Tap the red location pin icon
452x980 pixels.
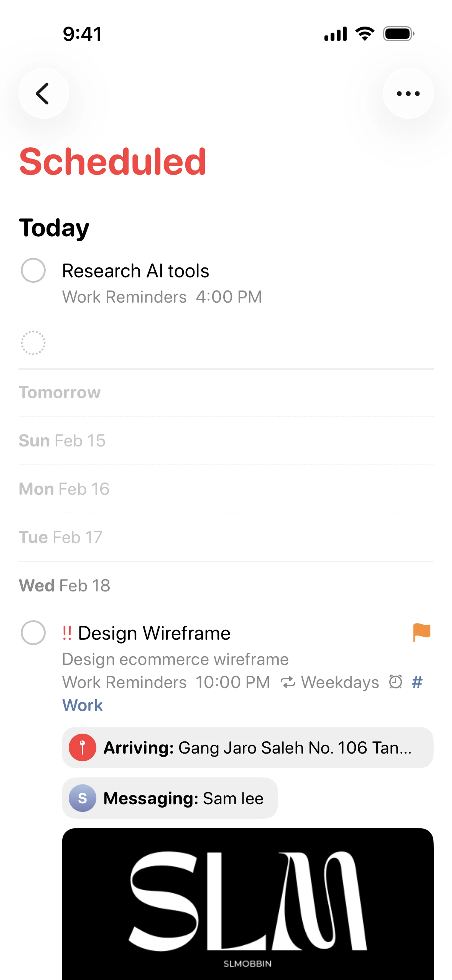tap(82, 748)
